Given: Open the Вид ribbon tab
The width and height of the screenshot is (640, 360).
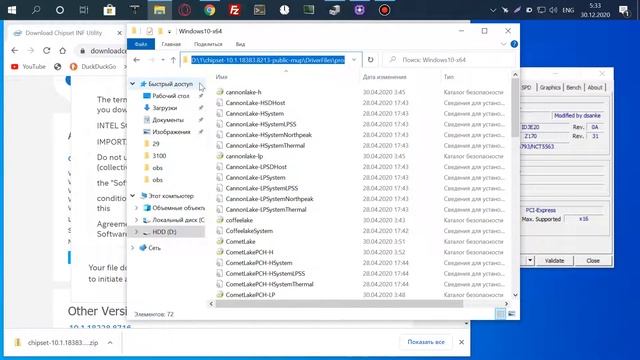Looking at the screenshot, I should (240, 44).
